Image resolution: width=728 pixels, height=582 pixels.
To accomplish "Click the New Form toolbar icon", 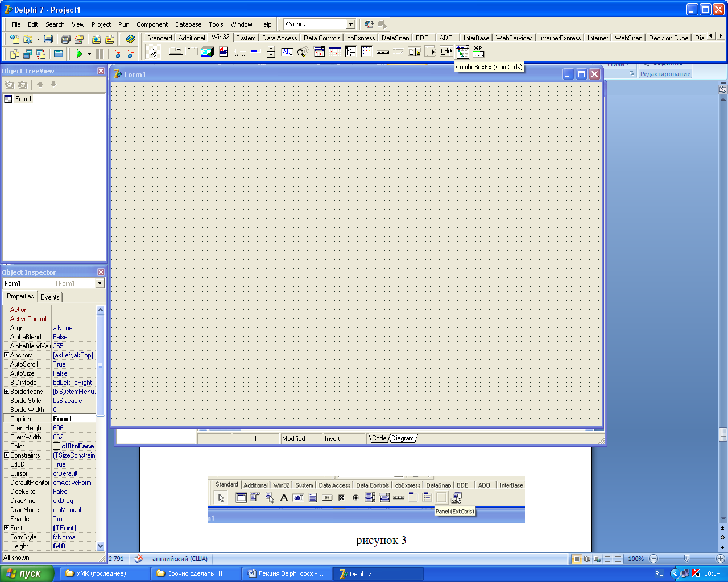I will (58, 54).
